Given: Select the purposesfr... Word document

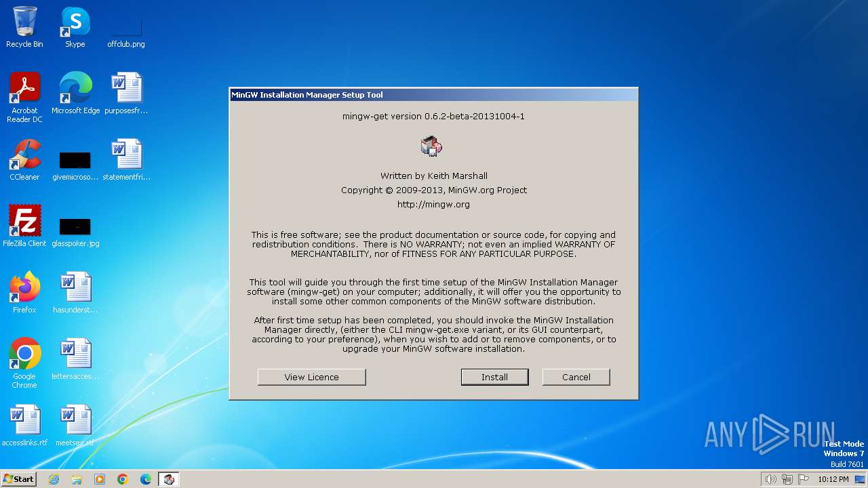Looking at the screenshot, I should [x=126, y=94].
